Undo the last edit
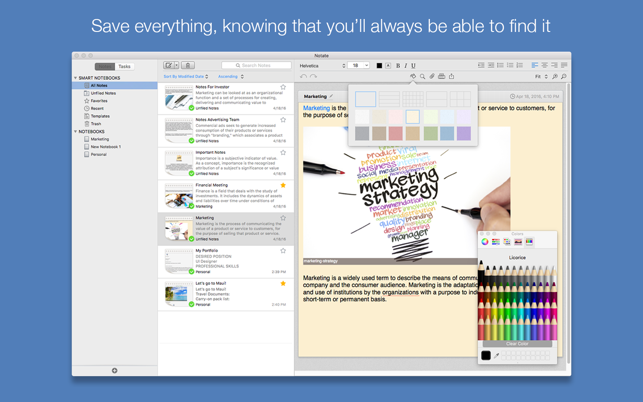 click(x=303, y=77)
